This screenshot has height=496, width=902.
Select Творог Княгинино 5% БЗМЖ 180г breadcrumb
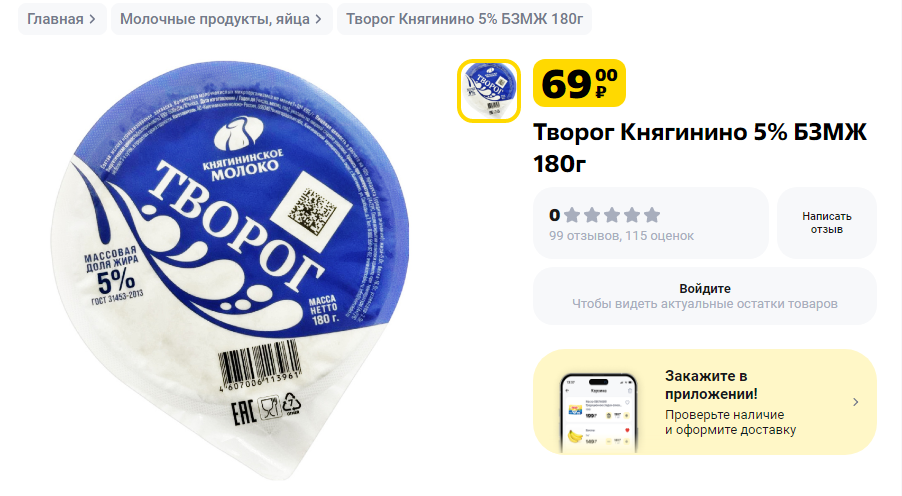464,19
